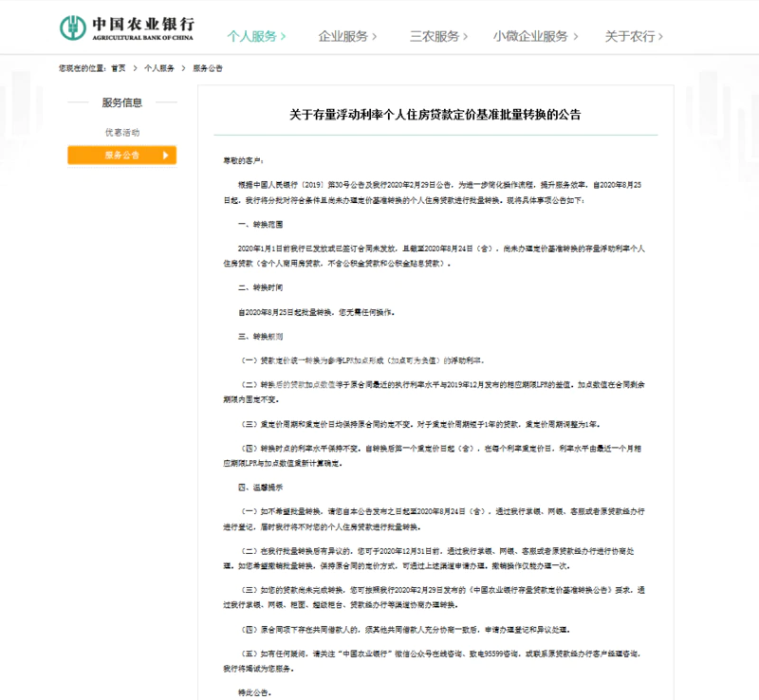Click the Agricultural Bank of China logo emblem

(x=73, y=28)
